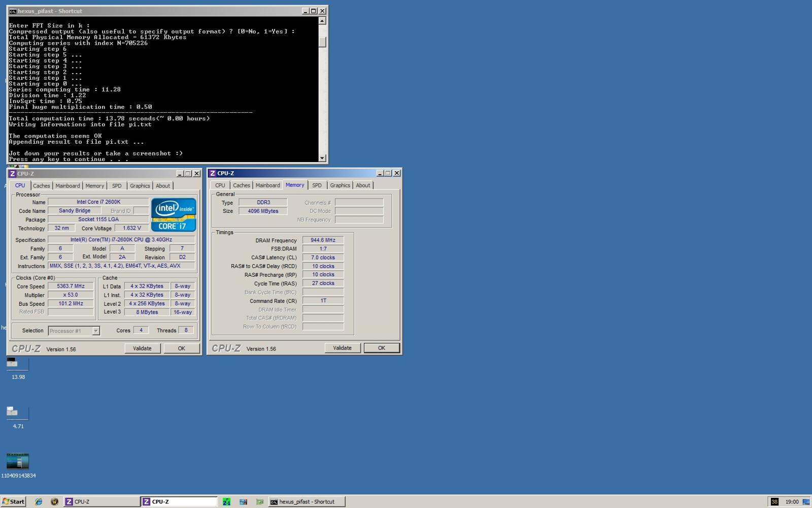Switch to SPD tab in right CPU-Z window

point(317,185)
